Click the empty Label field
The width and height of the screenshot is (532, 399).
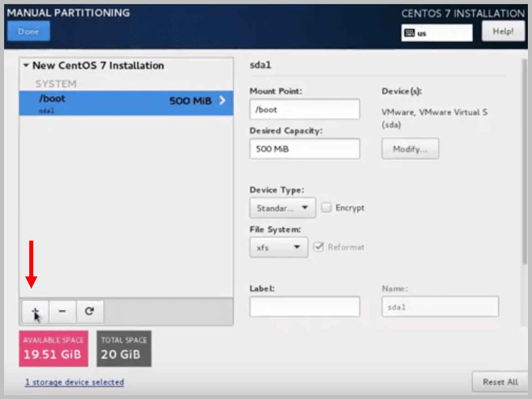pos(304,307)
